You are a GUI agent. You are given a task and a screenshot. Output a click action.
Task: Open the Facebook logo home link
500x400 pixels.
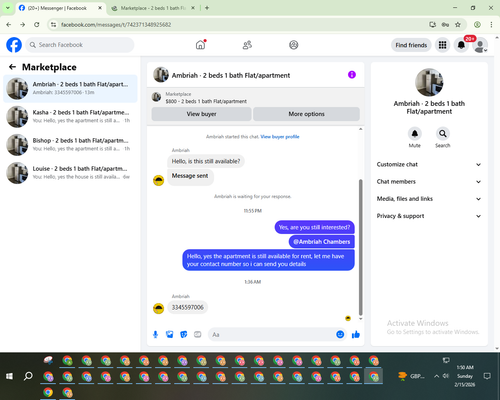point(14,45)
